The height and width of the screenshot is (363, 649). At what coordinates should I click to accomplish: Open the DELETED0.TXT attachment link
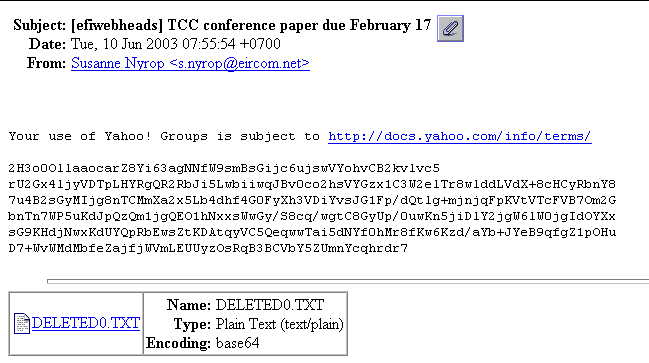coord(86,323)
